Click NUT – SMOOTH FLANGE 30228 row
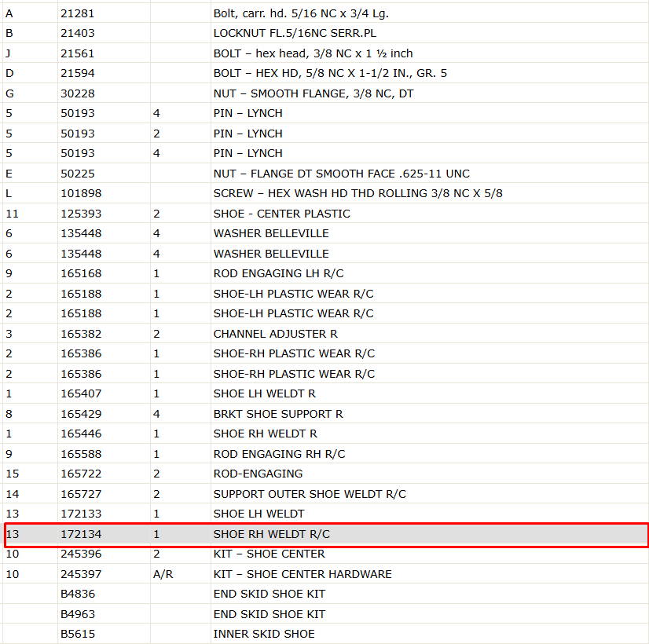 pyautogui.click(x=326, y=93)
